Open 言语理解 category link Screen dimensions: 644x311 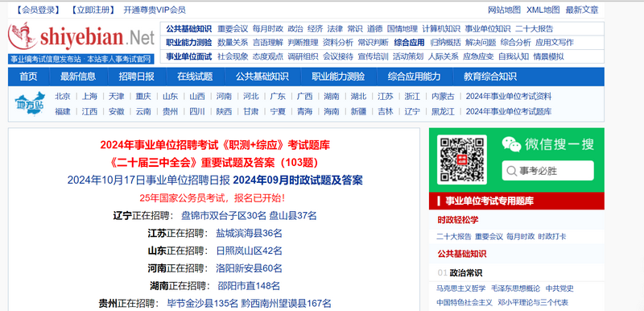click(268, 43)
